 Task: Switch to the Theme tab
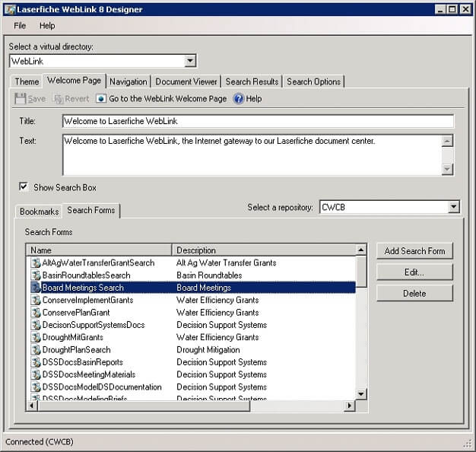point(27,81)
